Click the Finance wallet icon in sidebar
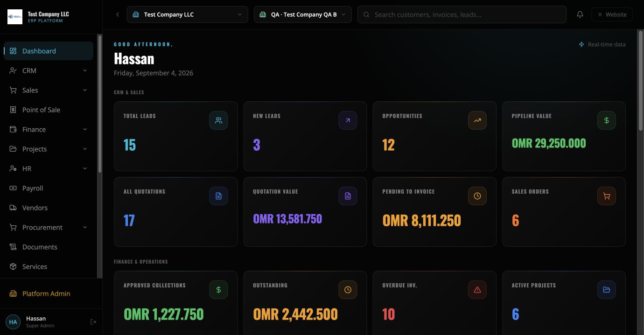 pyautogui.click(x=13, y=129)
